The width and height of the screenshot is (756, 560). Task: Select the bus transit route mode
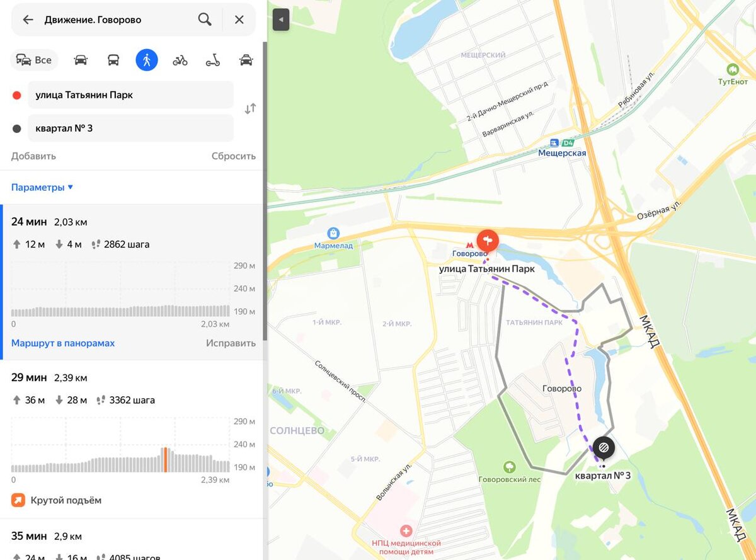(x=113, y=60)
